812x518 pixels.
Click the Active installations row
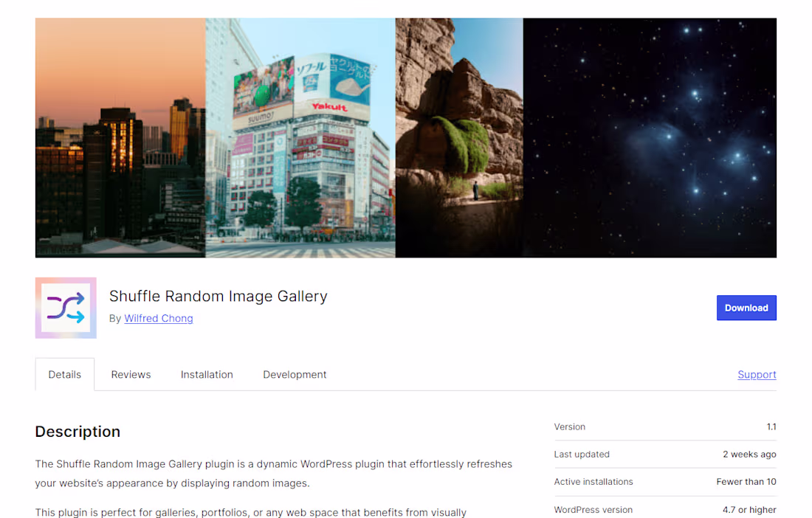pos(665,482)
